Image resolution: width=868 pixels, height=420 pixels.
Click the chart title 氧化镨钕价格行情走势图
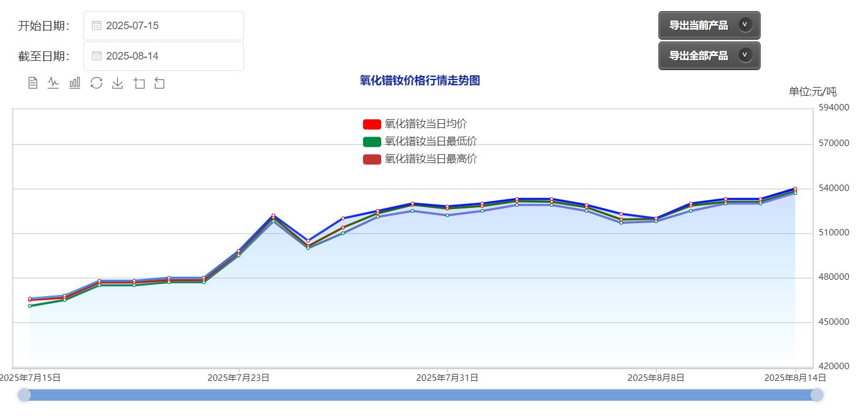pyautogui.click(x=420, y=81)
